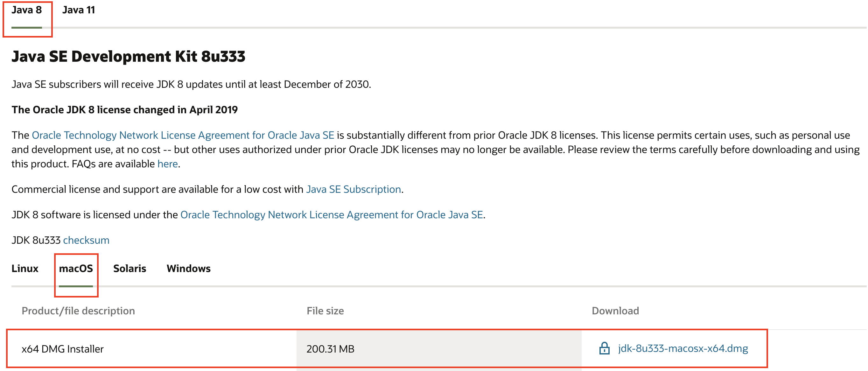
Task: Open license agreement link in 'JDK 8 software' sentence
Action: (x=332, y=215)
